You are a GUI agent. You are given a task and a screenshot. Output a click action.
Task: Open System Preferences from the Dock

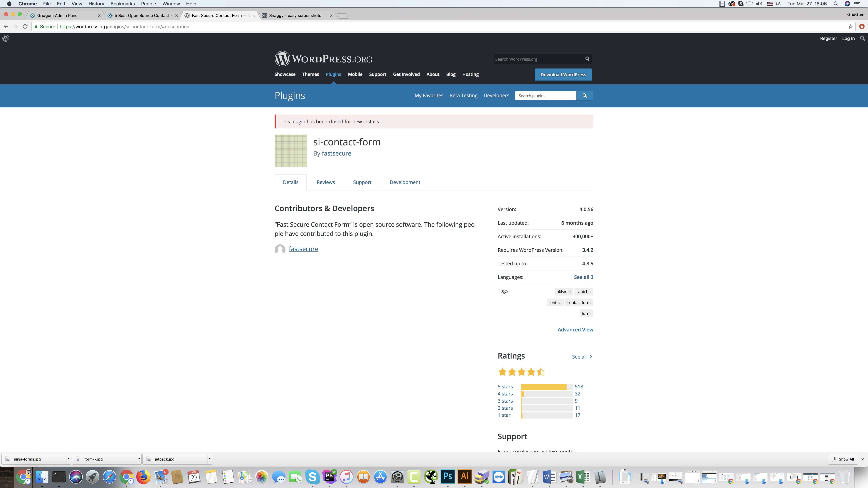pos(397,477)
